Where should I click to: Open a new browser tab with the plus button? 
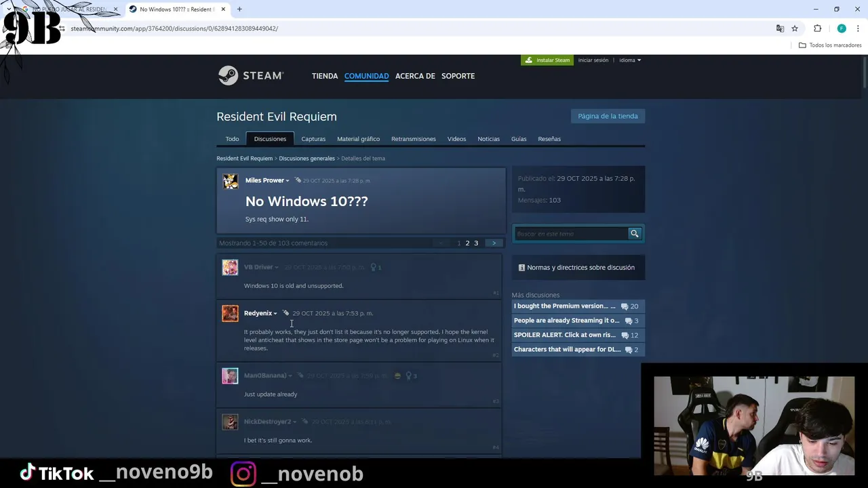[239, 9]
